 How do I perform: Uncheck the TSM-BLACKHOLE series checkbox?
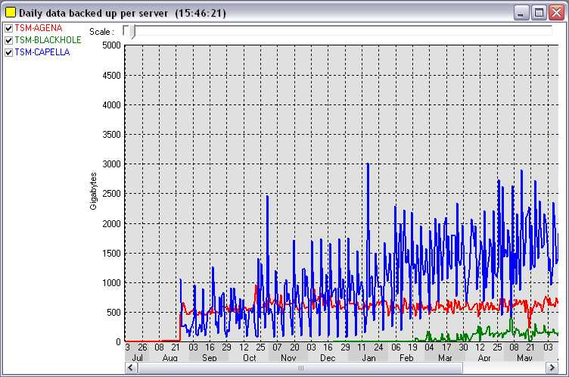(9, 40)
